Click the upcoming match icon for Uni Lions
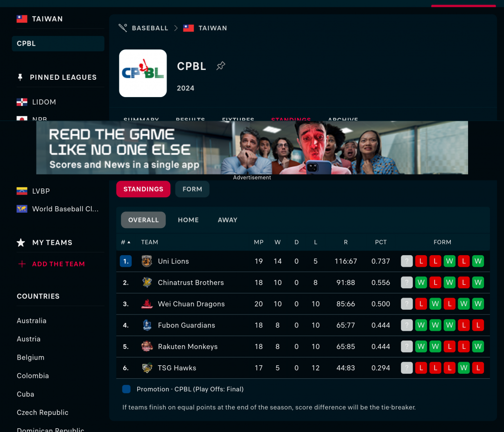 click(x=406, y=261)
